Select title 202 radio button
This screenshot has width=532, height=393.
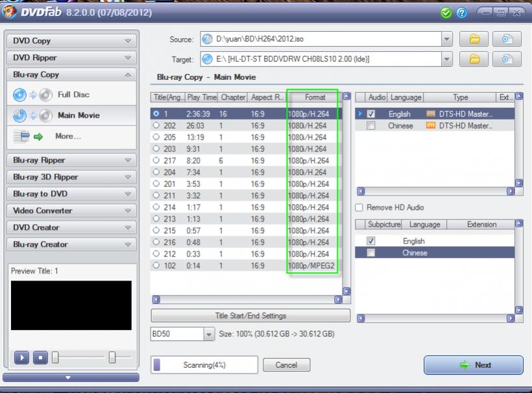[x=156, y=125]
